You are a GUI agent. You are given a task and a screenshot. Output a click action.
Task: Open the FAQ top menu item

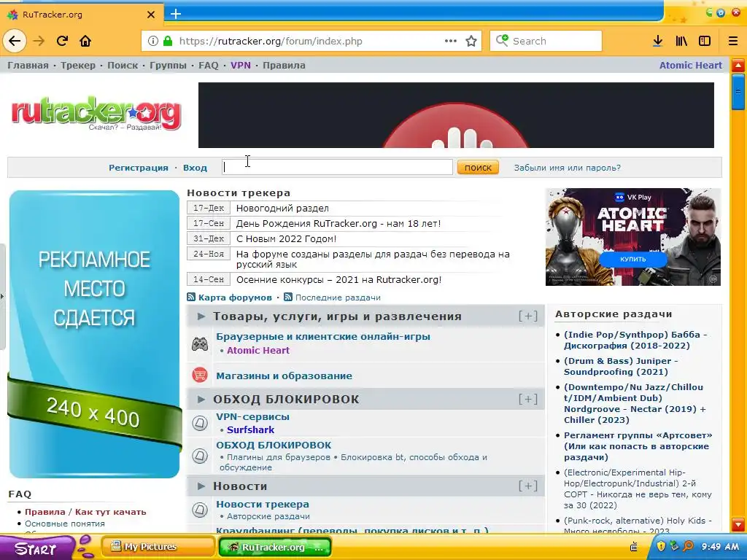208,65
